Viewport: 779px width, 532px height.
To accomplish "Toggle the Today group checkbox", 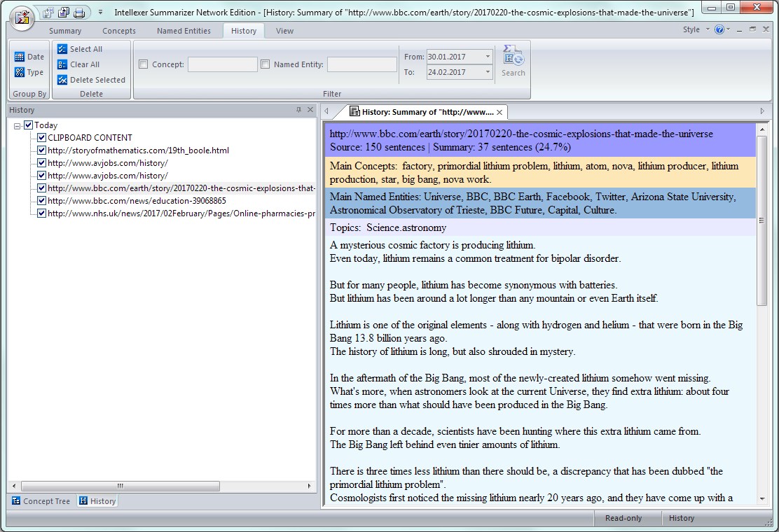I will tap(29, 125).
